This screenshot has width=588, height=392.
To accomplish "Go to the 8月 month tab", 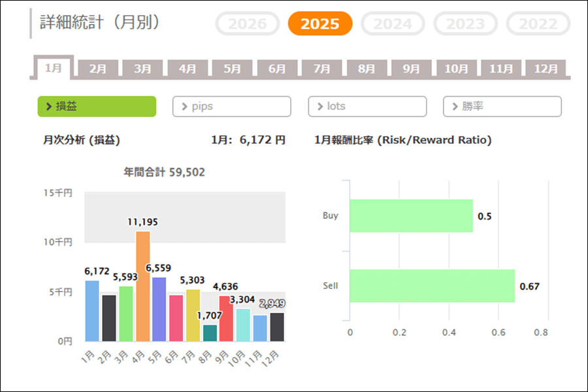I will click(367, 69).
